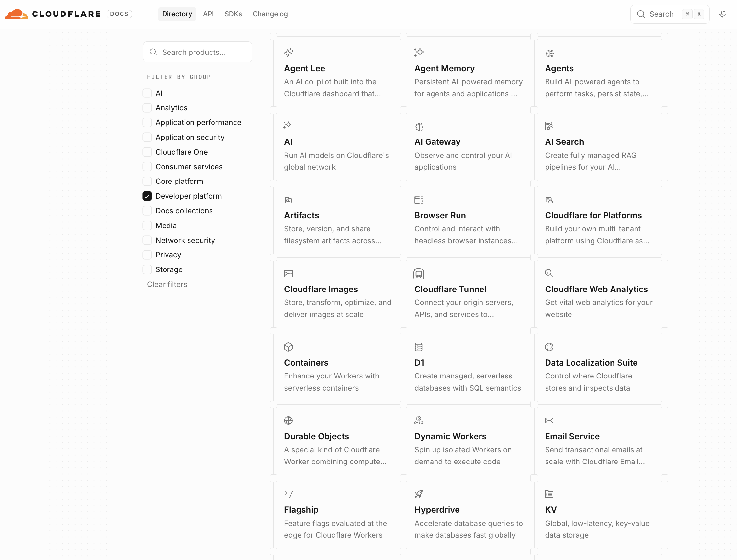The width and height of the screenshot is (737, 560).
Task: Click the Hyperdrive rocket icon
Action: 419,494
